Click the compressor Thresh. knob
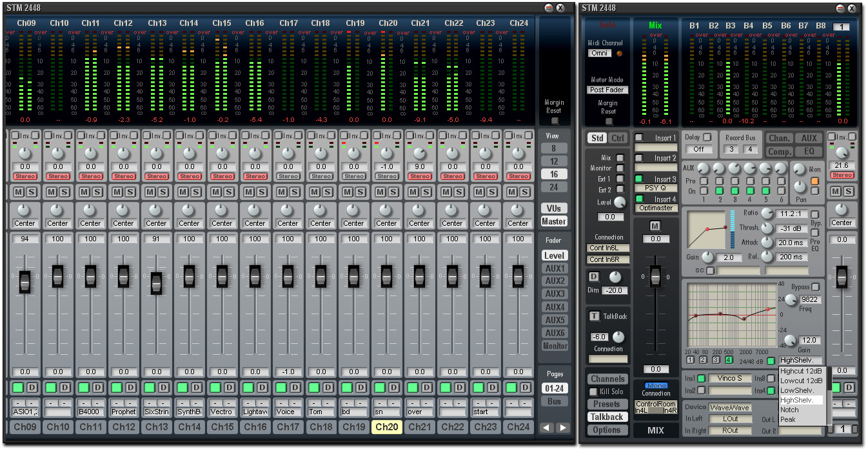Viewport: 868px width, 449px height. [767, 228]
